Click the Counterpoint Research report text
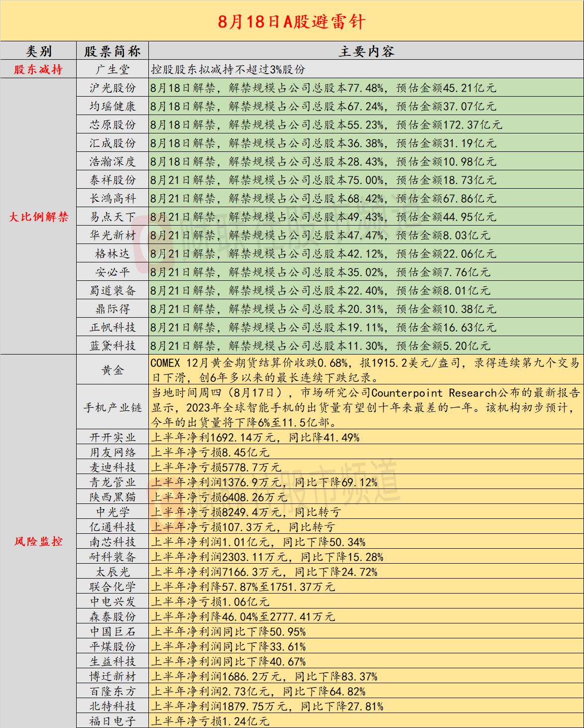Viewport: 584px width, 728px height. 365,407
